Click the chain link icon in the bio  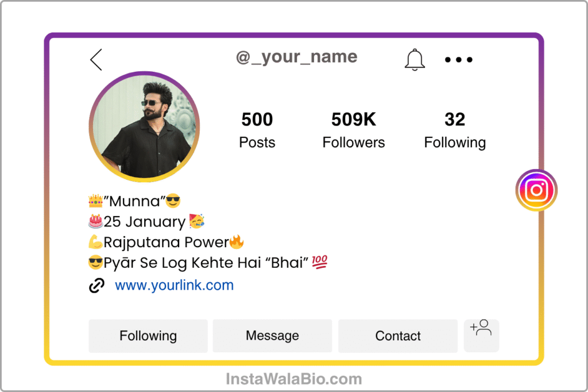pyautogui.click(x=96, y=285)
